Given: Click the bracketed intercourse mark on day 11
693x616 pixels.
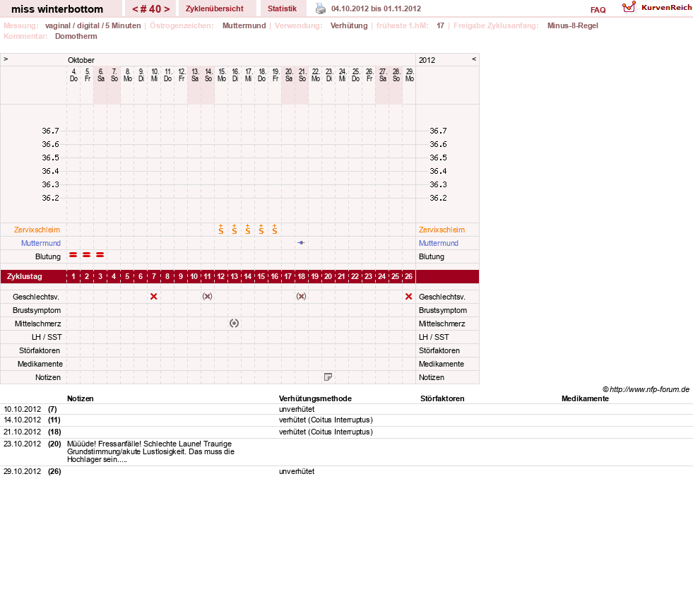Looking at the screenshot, I should coord(207,297).
